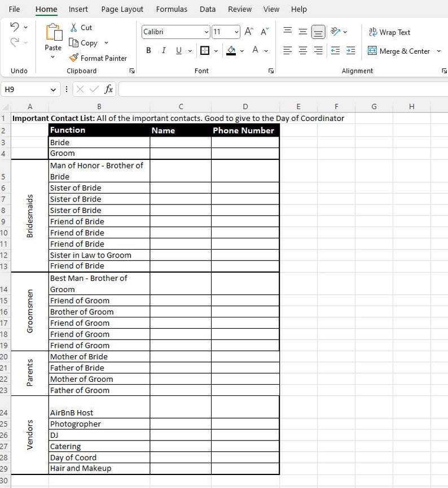
Task: Cut the selection with scissors icon
Action: point(74,27)
